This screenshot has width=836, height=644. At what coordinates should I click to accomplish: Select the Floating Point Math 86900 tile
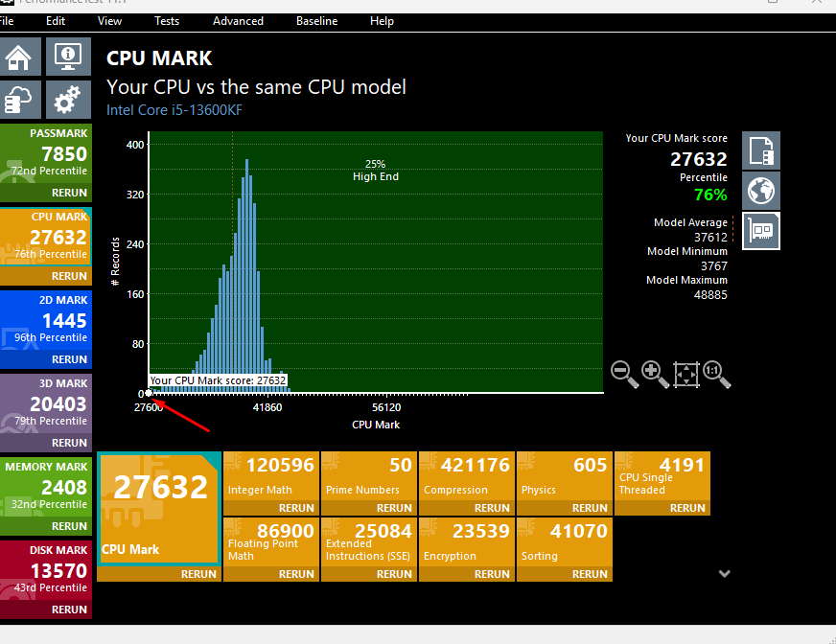click(271, 542)
